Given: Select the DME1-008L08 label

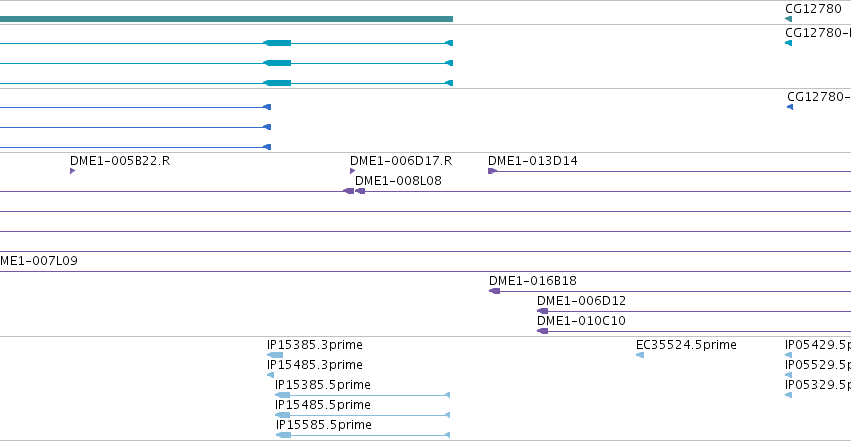Looking at the screenshot, I should (398, 181).
